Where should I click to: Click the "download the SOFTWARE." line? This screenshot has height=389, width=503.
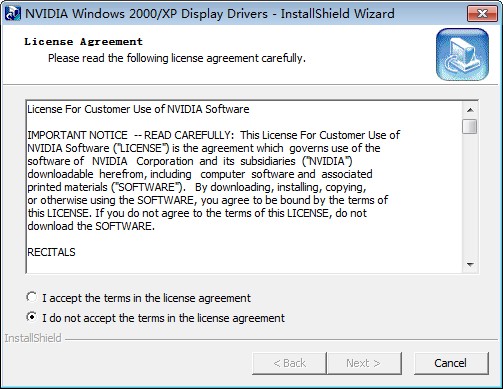[x=91, y=226]
